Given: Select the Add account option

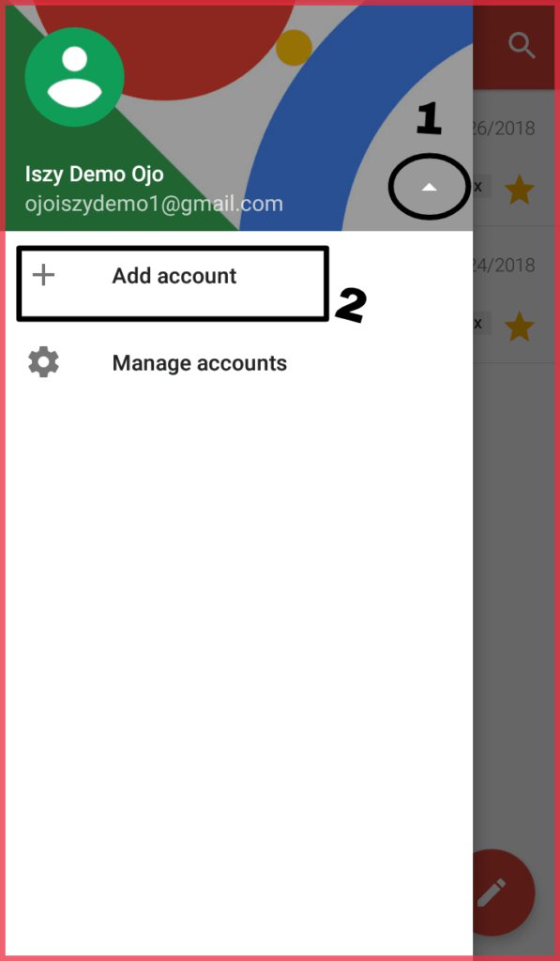Looking at the screenshot, I should 239,276.
